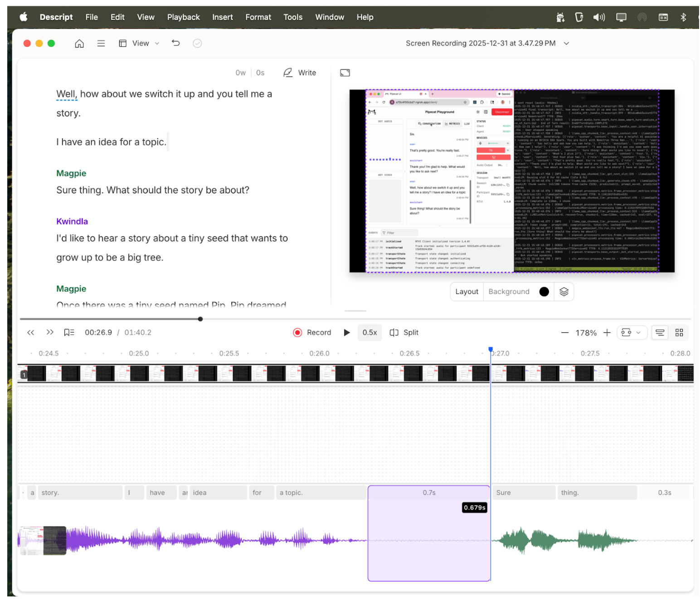Select the 'for' word block in timeline

point(262,493)
